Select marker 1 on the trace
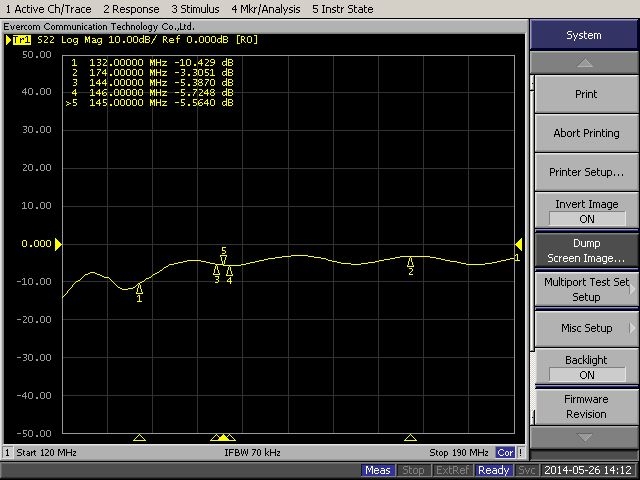 click(139, 289)
